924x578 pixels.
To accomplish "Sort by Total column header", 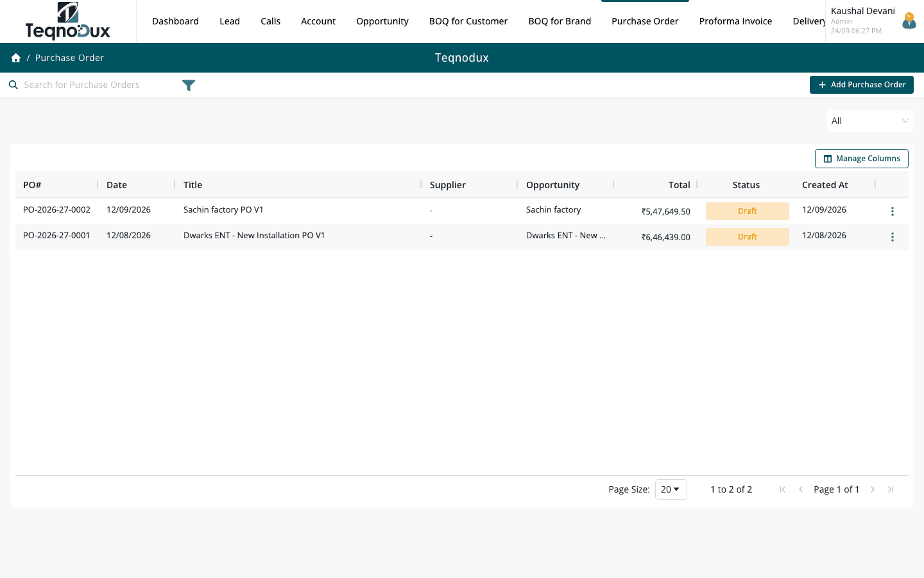I will click(680, 185).
